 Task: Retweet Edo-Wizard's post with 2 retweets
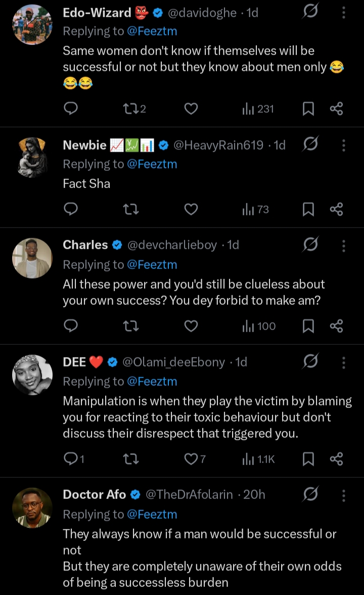click(130, 108)
